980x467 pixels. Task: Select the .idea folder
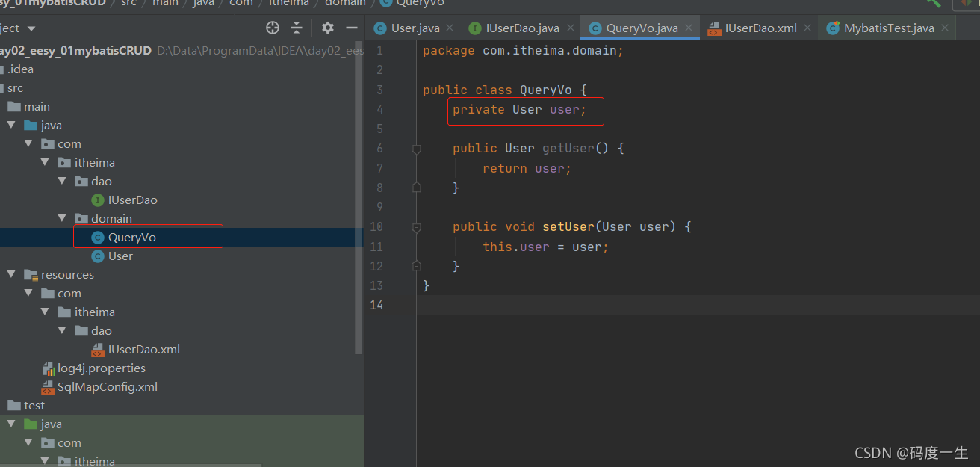(21, 69)
